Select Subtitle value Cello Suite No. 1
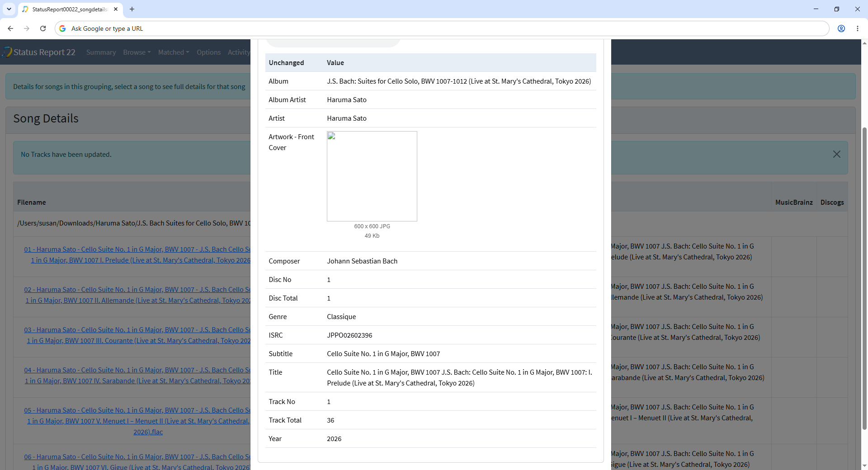This screenshot has height=470, width=868. pos(383,354)
